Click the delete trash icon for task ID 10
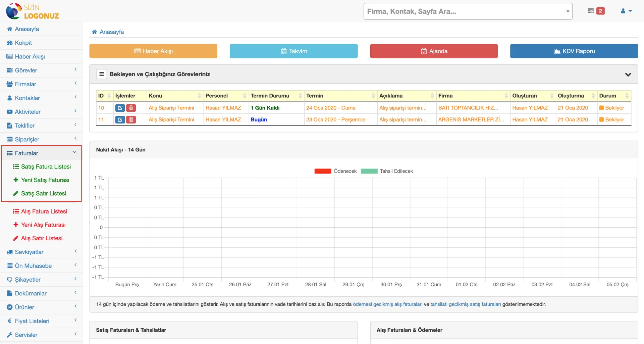 [x=131, y=108]
